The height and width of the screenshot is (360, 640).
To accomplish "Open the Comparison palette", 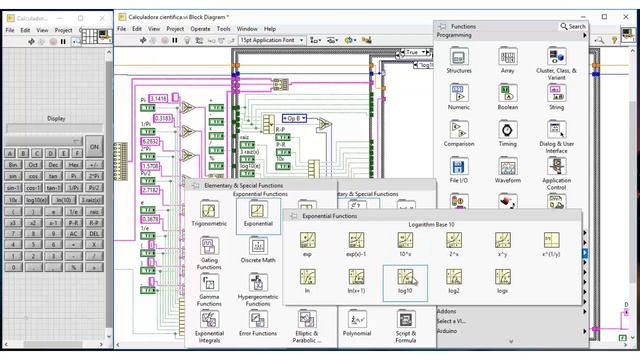I will [x=459, y=133].
